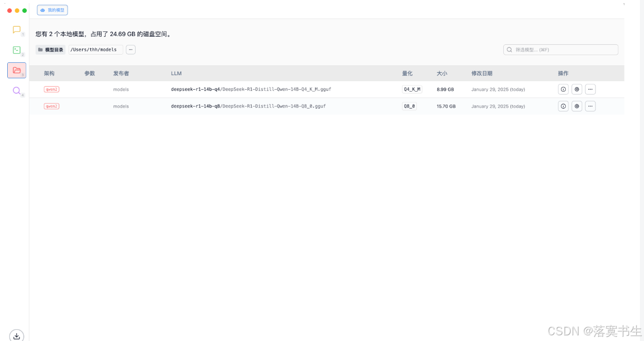Open the Developer terminal sidebar icon
The image size is (644, 341).
(x=16, y=50)
